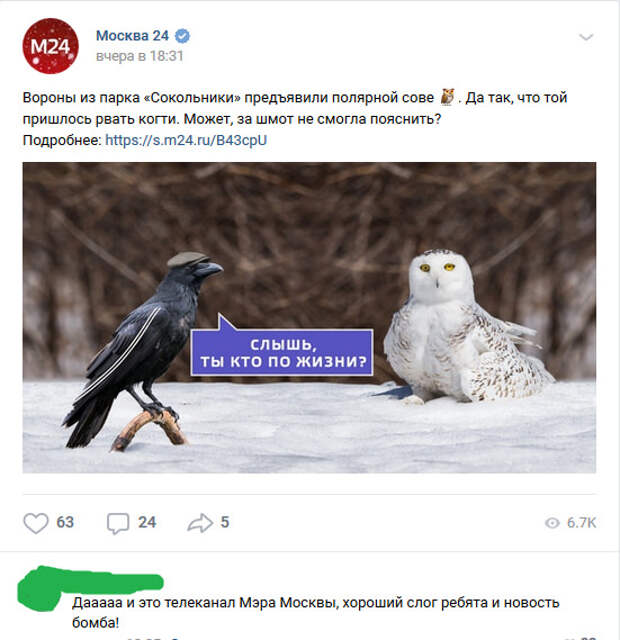Click the share count 5
Image resolution: width=620 pixels, height=640 pixels.
[x=225, y=522]
